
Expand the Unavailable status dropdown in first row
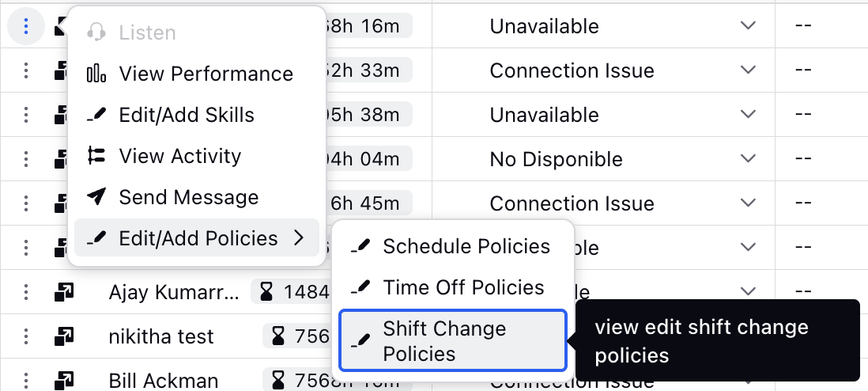[748, 25]
